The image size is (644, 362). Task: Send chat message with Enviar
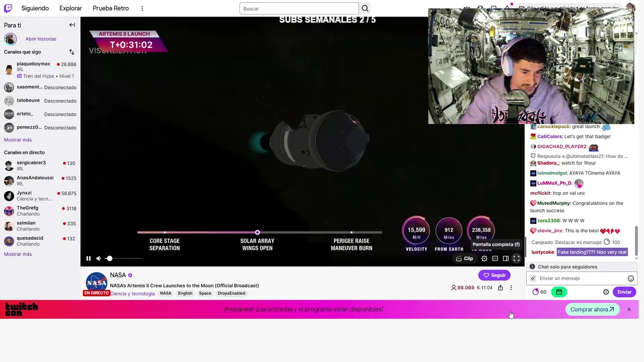(x=624, y=292)
